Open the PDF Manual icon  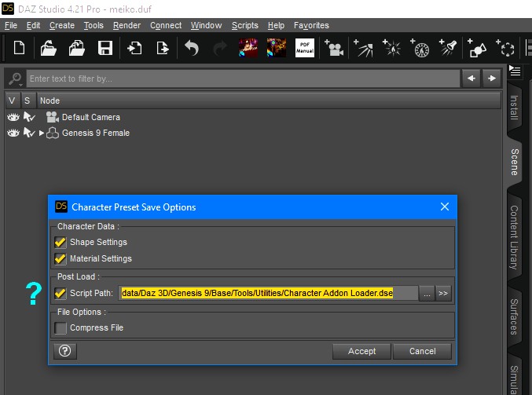[x=305, y=48]
